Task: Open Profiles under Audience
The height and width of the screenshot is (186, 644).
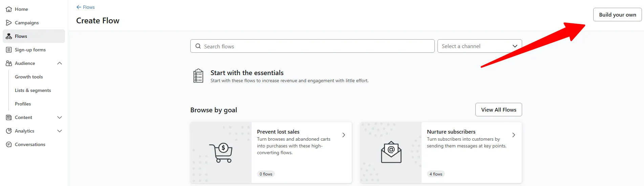Action: (x=23, y=104)
